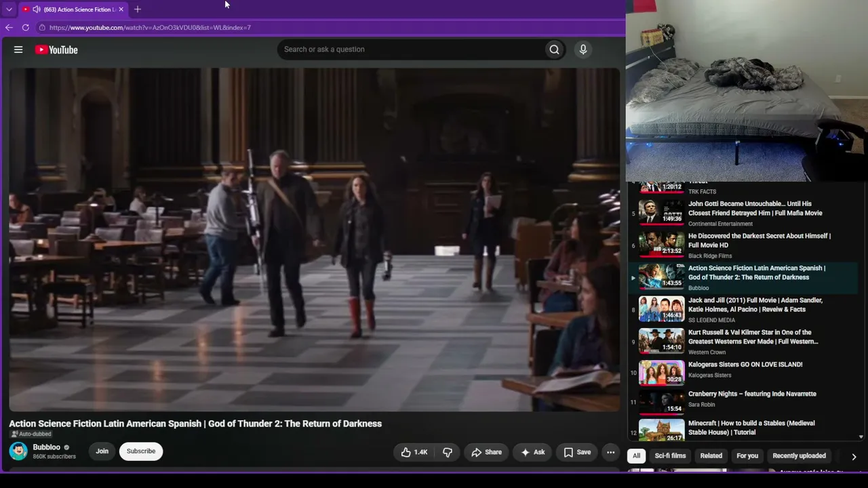Play Kalogeras Sisters GO ON LOVE ISLAND title
Screen dimensions: 868x488
click(x=745, y=365)
